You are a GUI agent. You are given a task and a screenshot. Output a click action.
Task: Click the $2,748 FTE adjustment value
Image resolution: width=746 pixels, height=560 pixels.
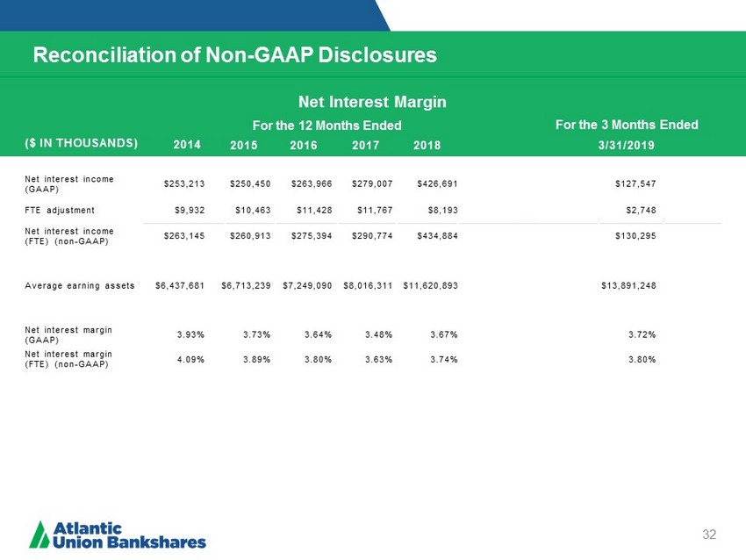[640, 211]
